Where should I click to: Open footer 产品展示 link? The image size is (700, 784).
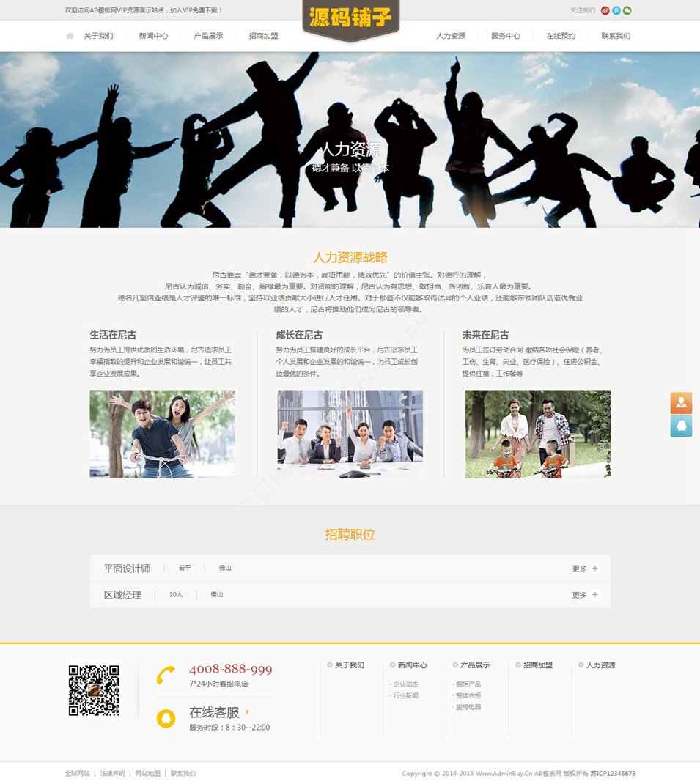click(x=475, y=665)
